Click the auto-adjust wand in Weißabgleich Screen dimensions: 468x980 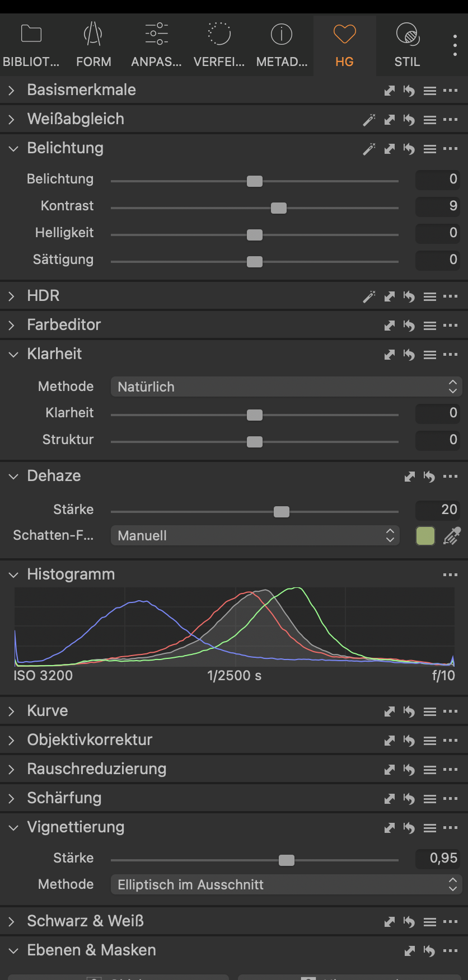[x=369, y=120]
